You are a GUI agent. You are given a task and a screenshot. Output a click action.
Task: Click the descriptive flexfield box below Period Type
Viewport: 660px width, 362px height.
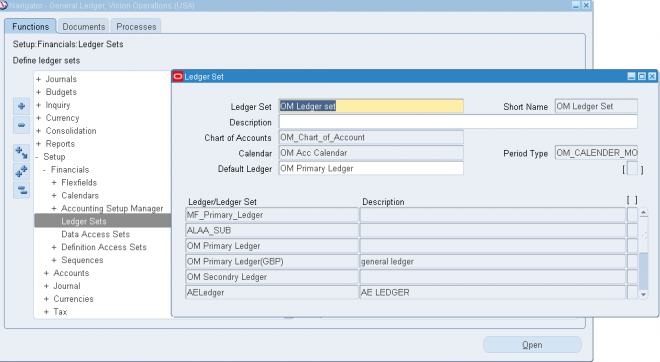pyautogui.click(x=632, y=169)
